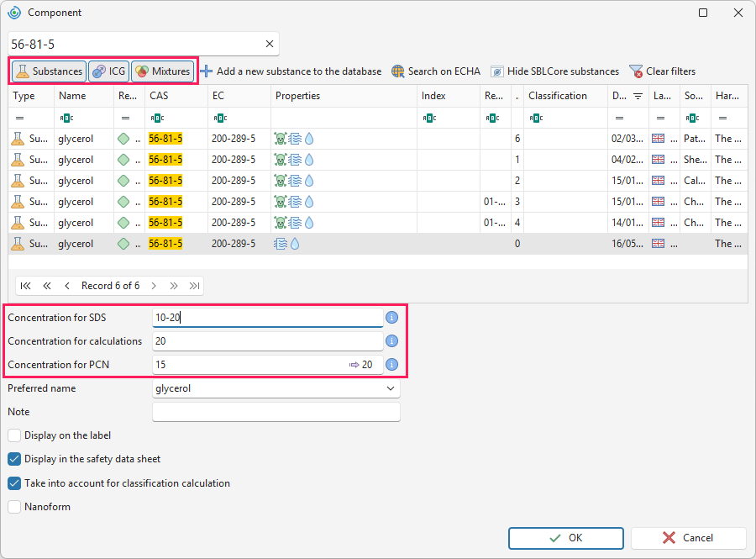The width and height of the screenshot is (756, 559).
Task: Toggle the Substances filter button
Action: coord(50,71)
